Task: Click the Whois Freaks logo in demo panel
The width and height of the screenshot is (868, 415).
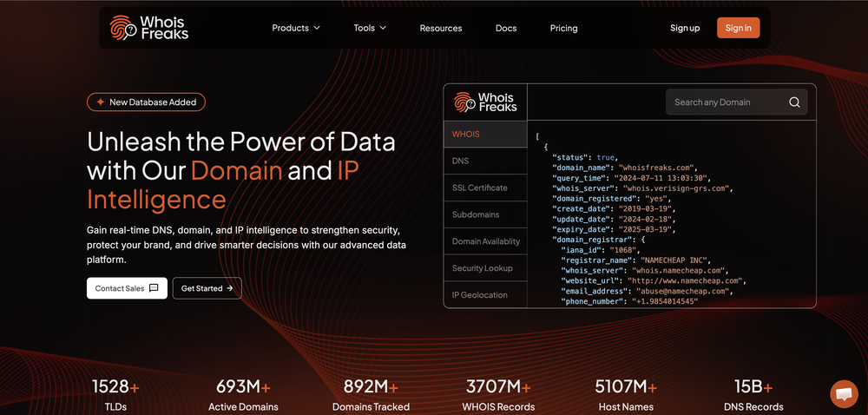Action: (x=485, y=102)
